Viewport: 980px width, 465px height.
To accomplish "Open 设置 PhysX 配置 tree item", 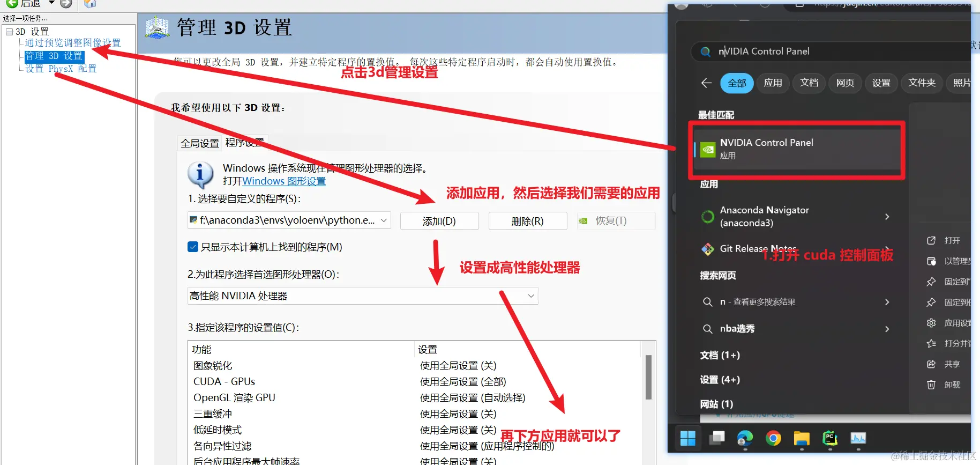I will coord(61,69).
